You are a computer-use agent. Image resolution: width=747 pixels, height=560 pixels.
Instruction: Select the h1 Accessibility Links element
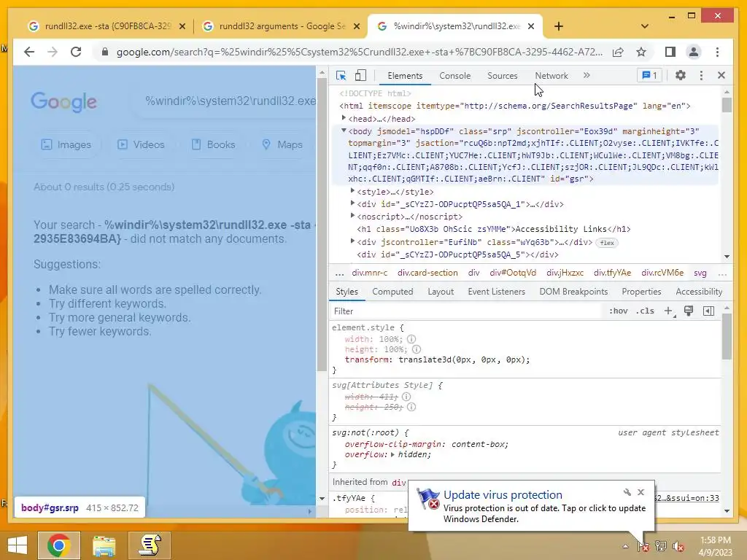coord(494,229)
